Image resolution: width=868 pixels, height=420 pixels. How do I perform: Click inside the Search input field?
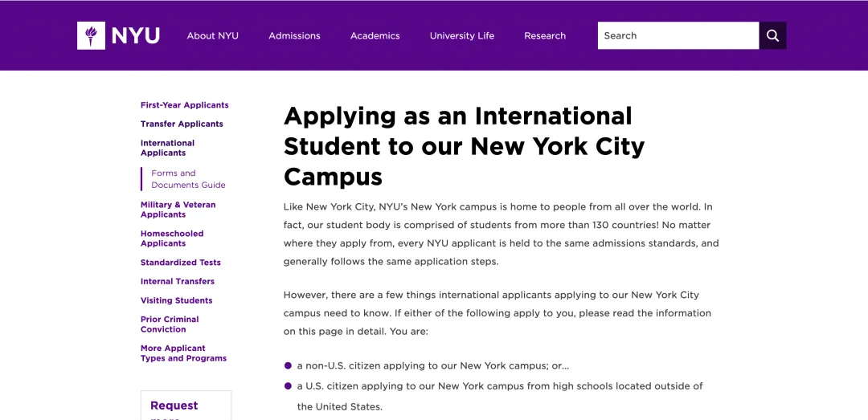[x=678, y=35]
